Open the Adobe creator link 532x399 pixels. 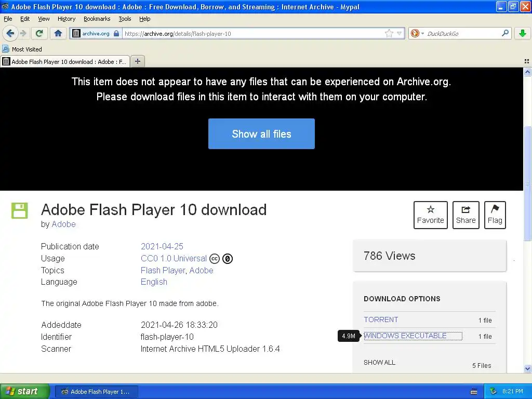tap(63, 224)
